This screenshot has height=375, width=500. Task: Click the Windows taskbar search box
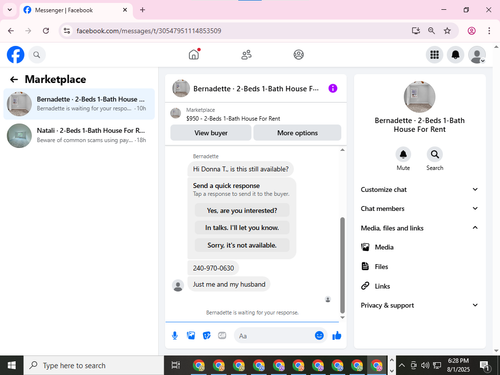pyautogui.click(x=94, y=365)
